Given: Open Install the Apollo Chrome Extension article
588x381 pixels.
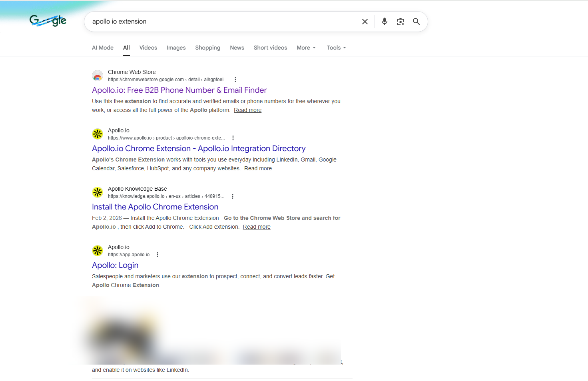Looking at the screenshot, I should [155, 207].
